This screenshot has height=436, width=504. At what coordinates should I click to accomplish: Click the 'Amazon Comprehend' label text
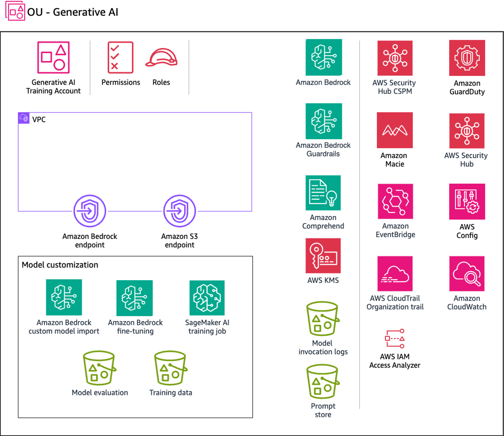[x=323, y=222]
